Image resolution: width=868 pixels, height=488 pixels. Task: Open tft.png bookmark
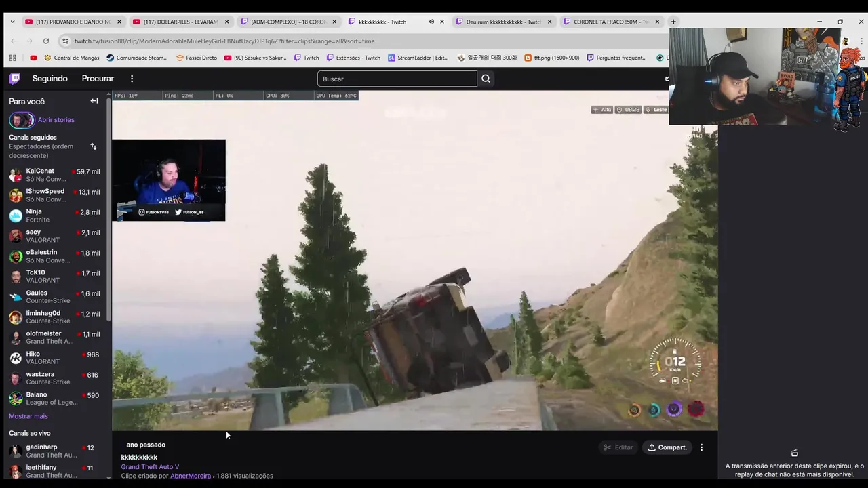[x=551, y=58]
